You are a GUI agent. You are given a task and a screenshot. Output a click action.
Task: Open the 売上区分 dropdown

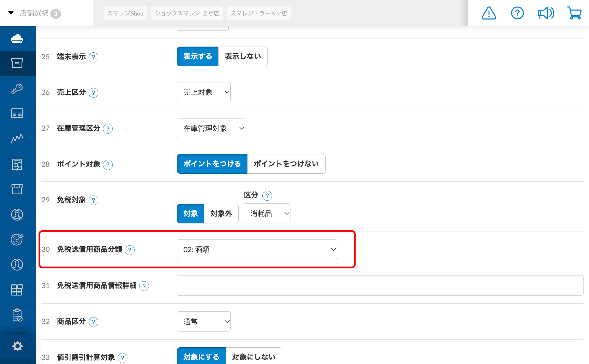coord(204,92)
